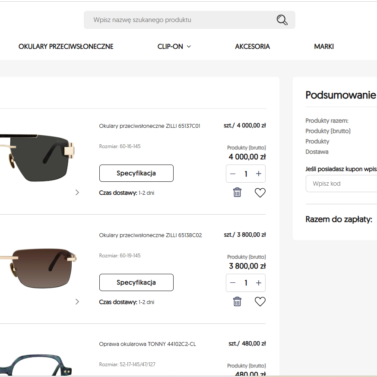
Task: Click the brown ZILLI 65138C02 sunglasses thumbnail
Action: (x=38, y=268)
